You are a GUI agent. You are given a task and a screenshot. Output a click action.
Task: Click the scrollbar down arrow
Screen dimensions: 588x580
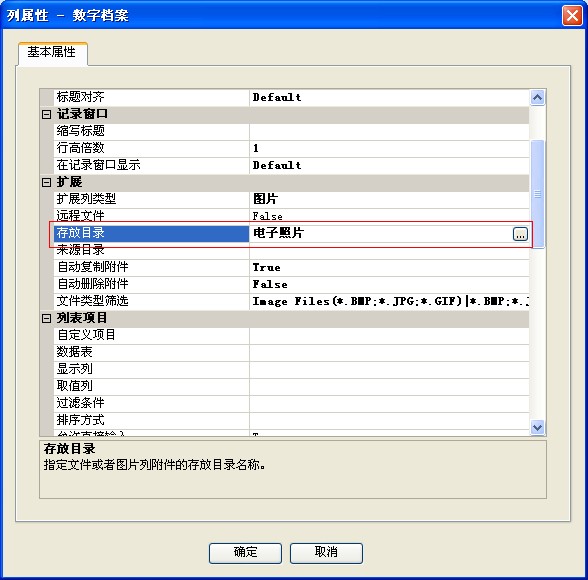point(537,427)
